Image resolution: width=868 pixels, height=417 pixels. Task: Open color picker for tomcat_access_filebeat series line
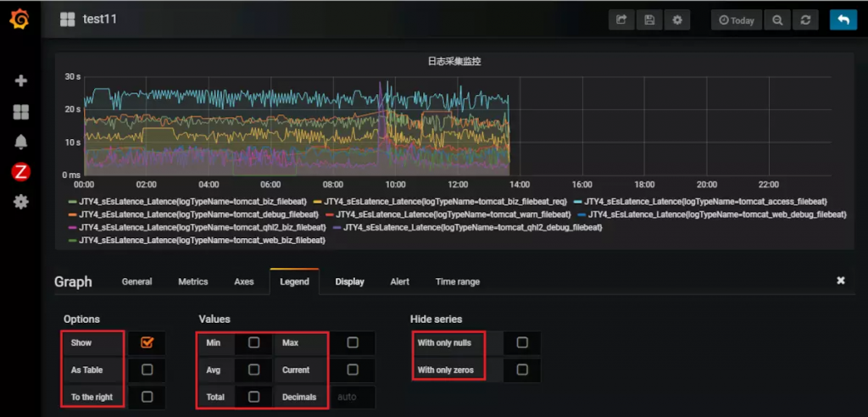[577, 201]
